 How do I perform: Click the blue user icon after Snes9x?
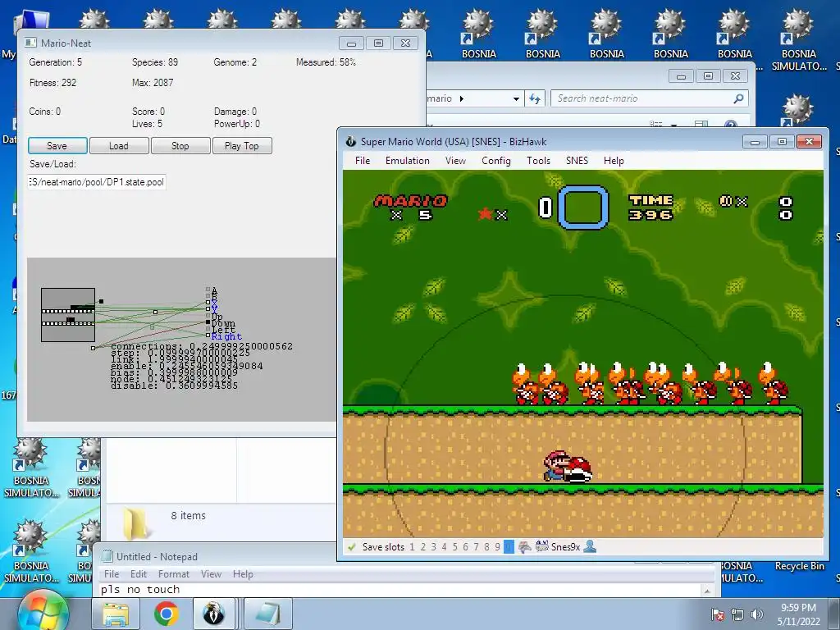point(590,547)
